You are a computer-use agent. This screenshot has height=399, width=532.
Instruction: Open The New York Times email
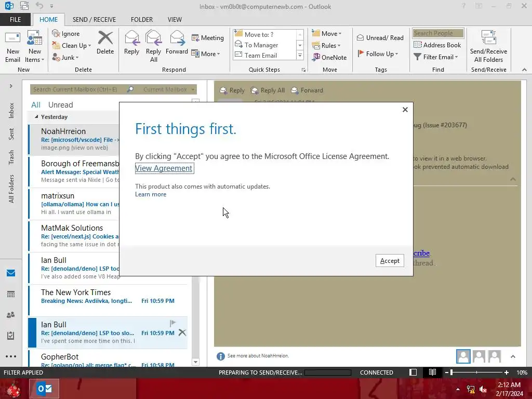(108, 300)
